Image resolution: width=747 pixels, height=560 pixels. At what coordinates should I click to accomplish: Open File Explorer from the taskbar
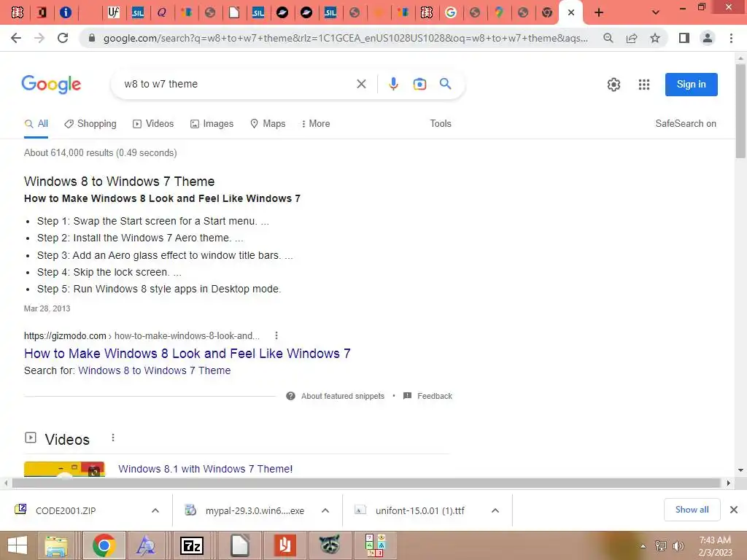point(57,545)
